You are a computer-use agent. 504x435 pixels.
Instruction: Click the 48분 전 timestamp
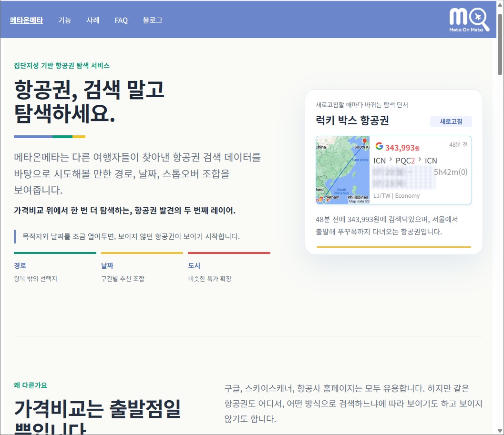coord(458,145)
